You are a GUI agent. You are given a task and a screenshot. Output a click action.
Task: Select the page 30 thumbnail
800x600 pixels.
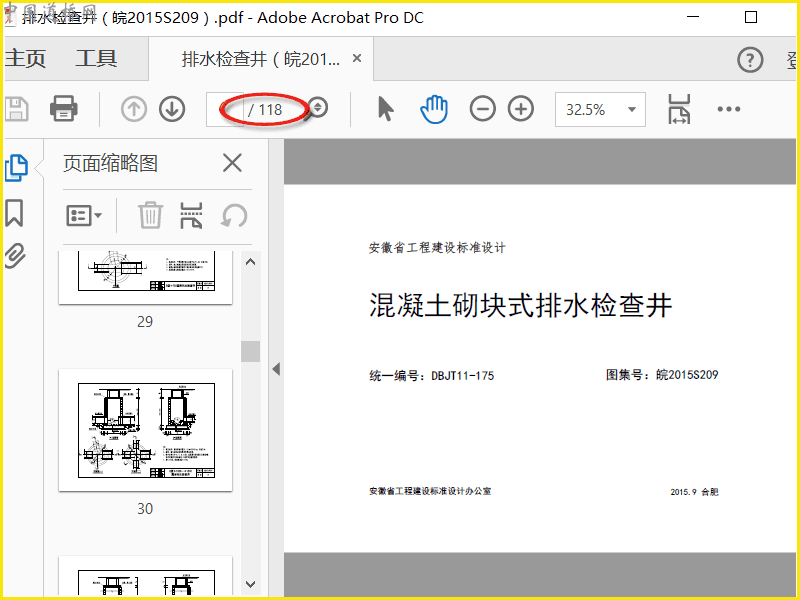pyautogui.click(x=145, y=430)
